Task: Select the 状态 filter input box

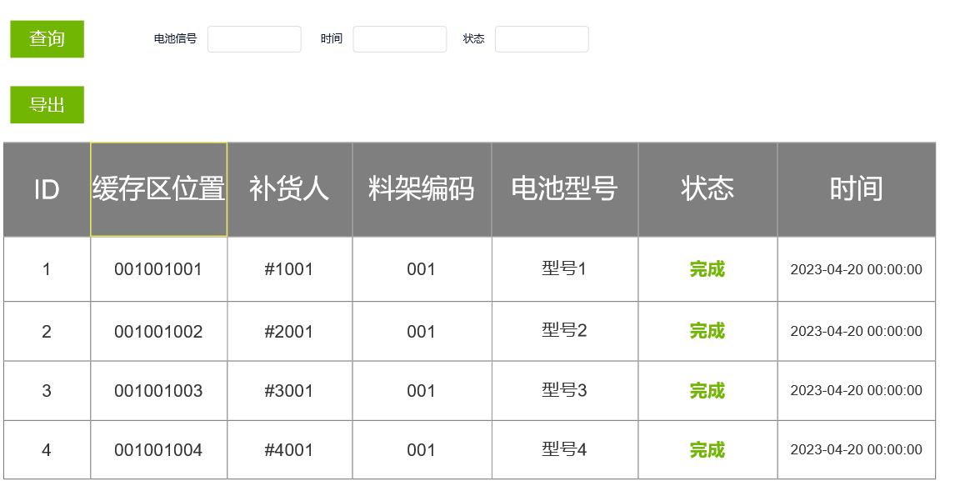Action: coord(542,39)
